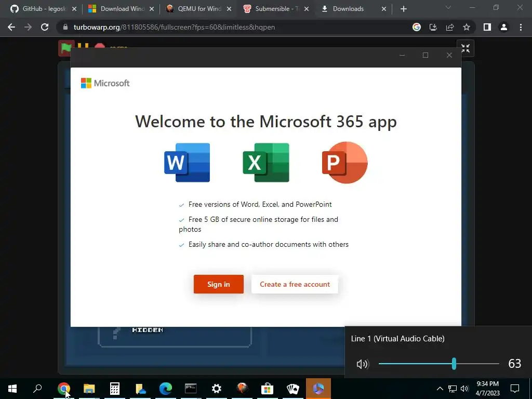Open Chrome three-dot menu

click(521, 27)
